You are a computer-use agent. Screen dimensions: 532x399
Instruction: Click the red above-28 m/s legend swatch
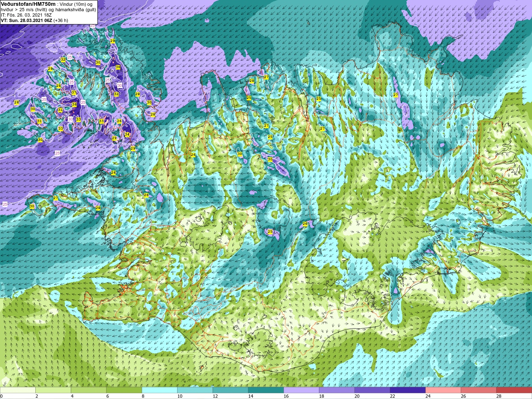tap(514, 390)
